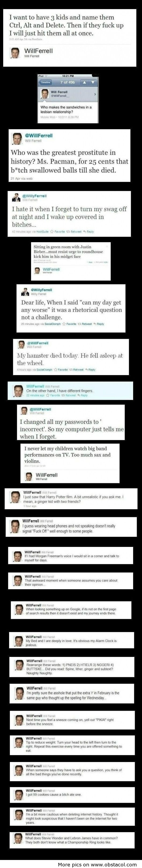Favorite the hamster died tweet
This screenshot has height=868, width=142.
[x=61, y=370]
